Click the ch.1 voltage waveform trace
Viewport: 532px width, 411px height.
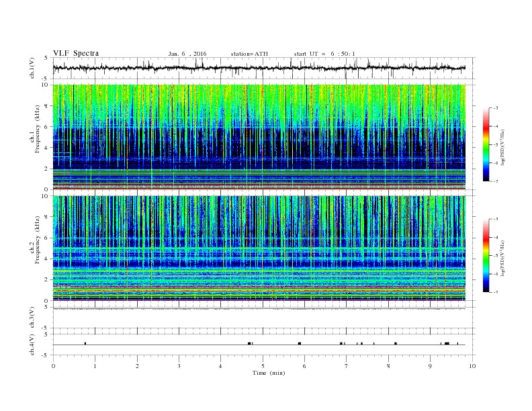[x=259, y=68]
